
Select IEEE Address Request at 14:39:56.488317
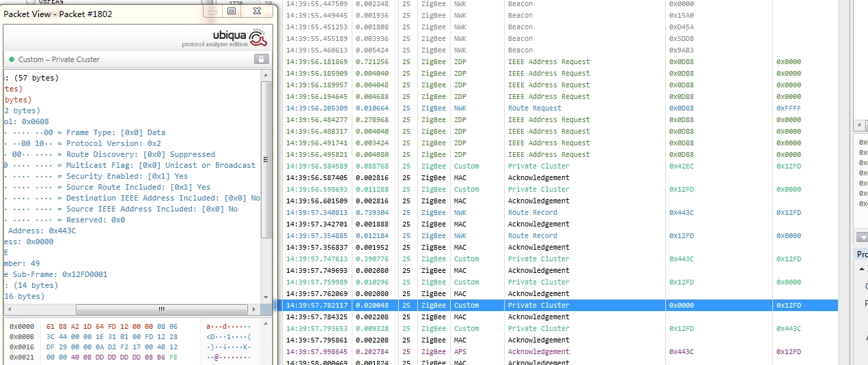click(561, 131)
